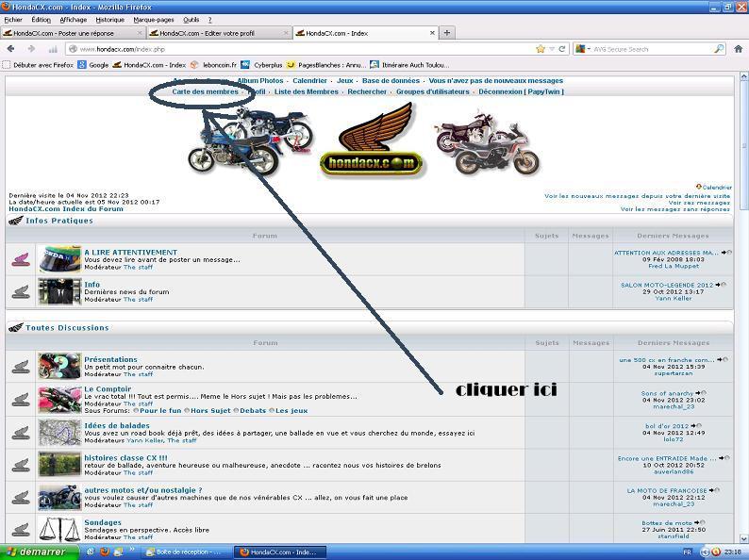
Task: Open the Album Photos link
Action: (x=260, y=81)
